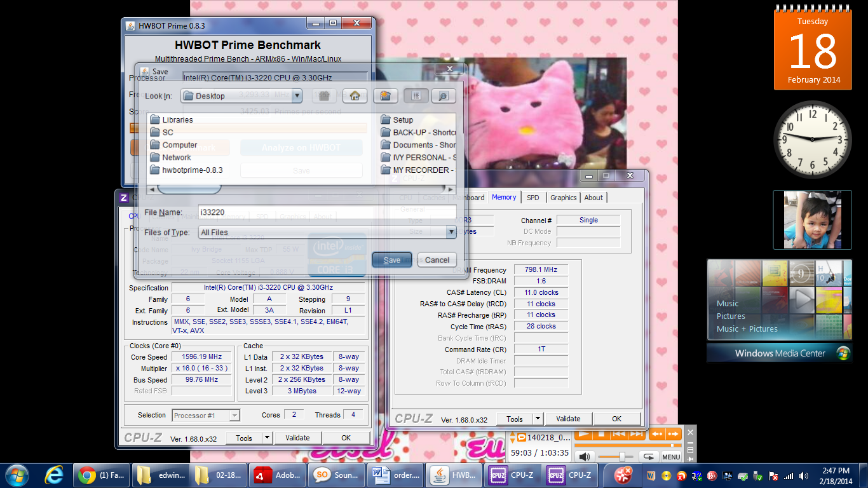Select the Setup folder

(397, 119)
